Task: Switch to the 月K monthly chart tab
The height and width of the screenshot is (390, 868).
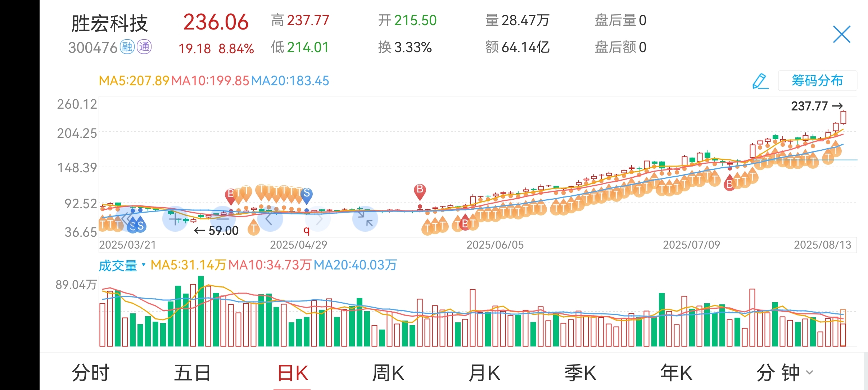Action: 485,372
